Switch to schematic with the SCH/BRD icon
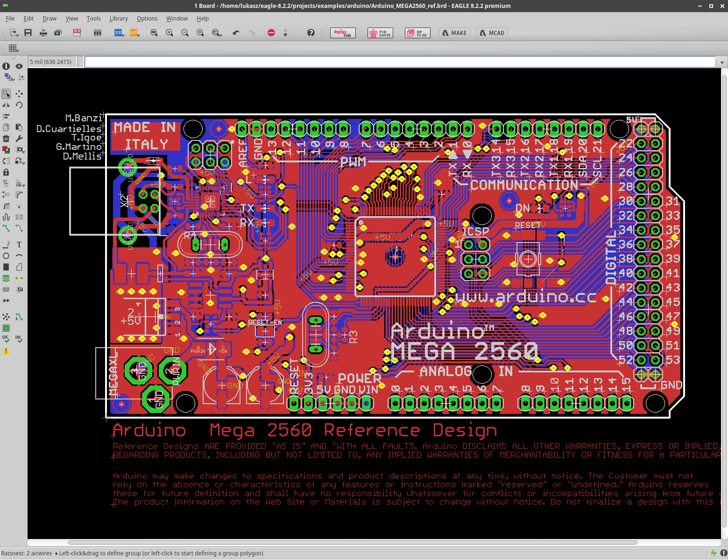 click(77, 33)
